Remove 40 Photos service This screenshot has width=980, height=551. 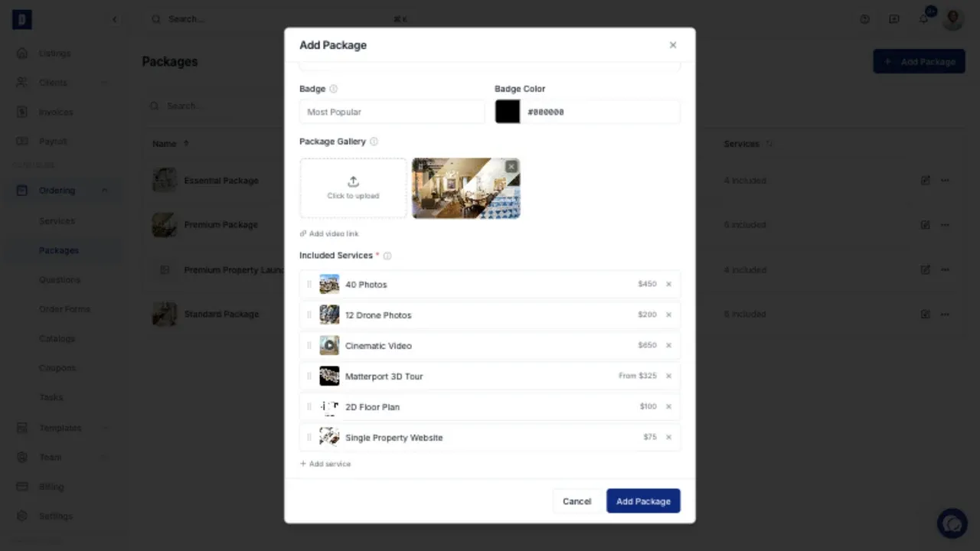[x=668, y=284]
